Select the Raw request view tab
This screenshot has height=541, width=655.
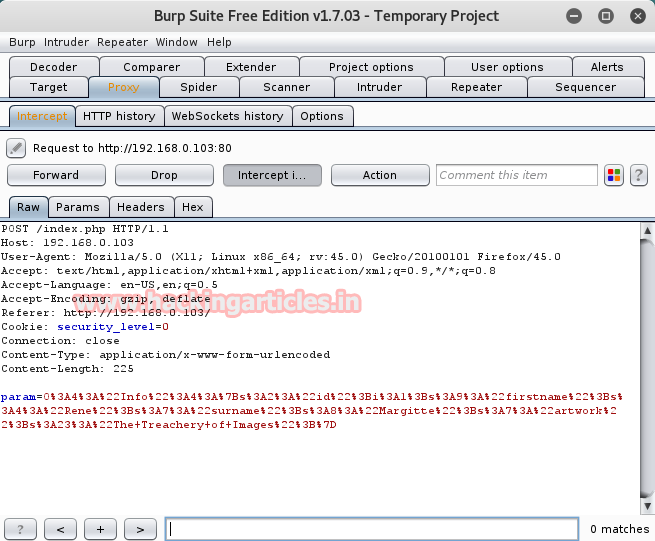pos(28,207)
